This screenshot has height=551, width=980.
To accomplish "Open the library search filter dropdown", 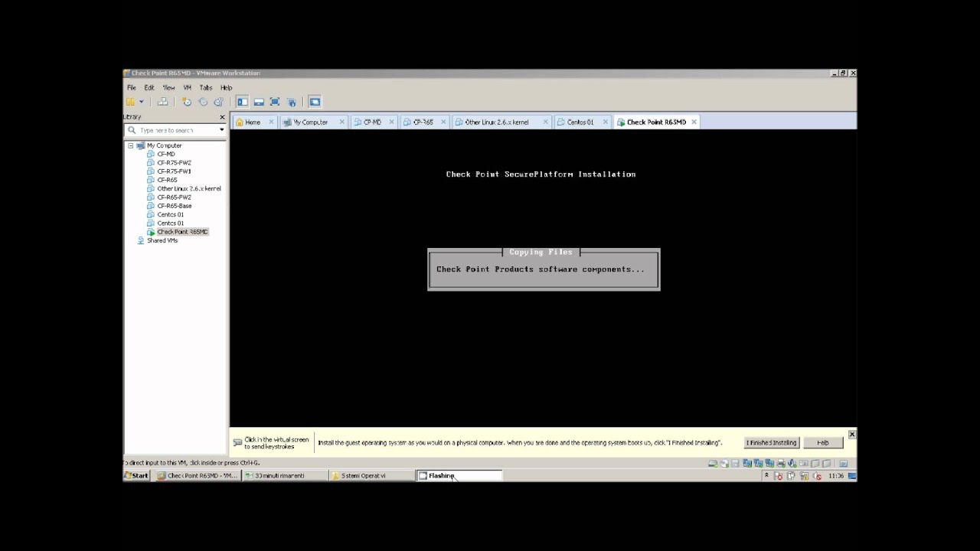I will (x=222, y=130).
